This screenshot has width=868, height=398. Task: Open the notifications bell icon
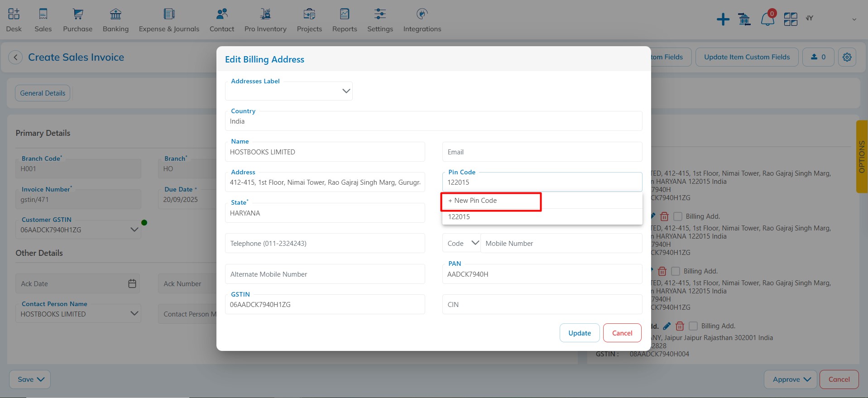tap(767, 19)
